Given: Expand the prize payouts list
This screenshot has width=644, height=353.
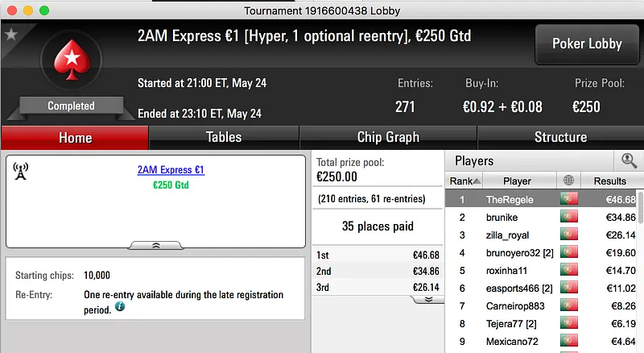Looking at the screenshot, I should coord(429,298).
